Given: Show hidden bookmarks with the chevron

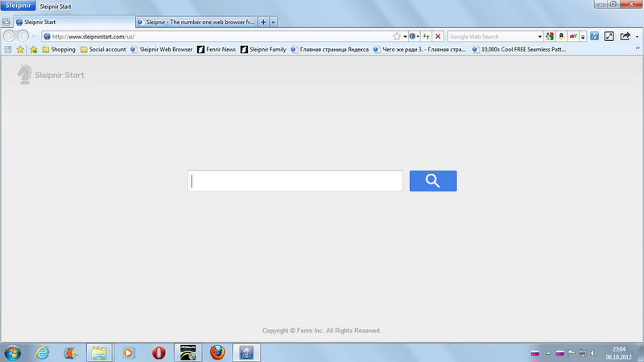Looking at the screenshot, I should (638, 48).
